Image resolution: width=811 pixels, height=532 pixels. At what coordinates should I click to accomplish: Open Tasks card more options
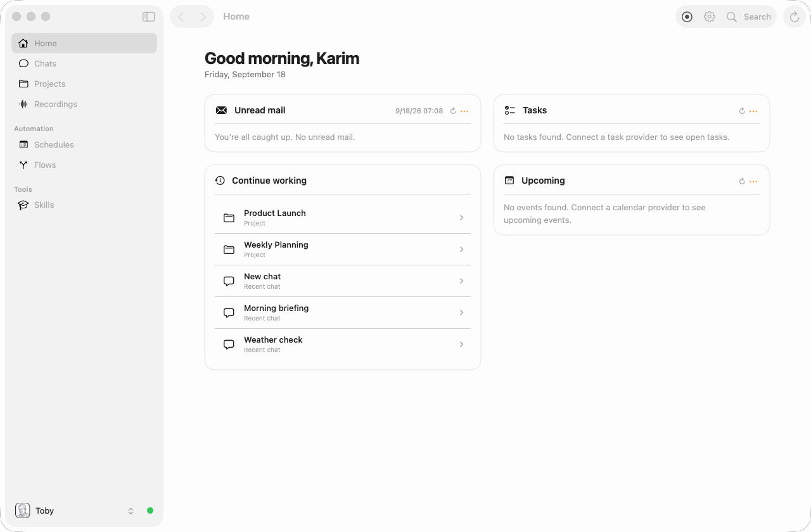(753, 111)
